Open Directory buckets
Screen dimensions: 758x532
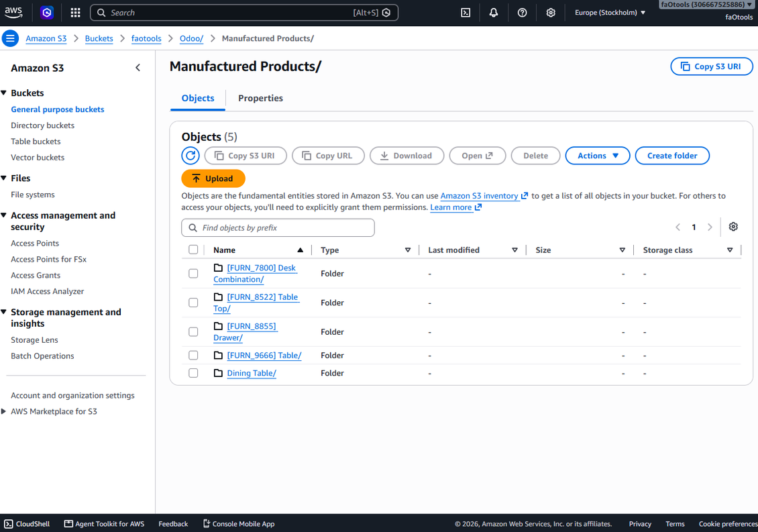tap(42, 125)
